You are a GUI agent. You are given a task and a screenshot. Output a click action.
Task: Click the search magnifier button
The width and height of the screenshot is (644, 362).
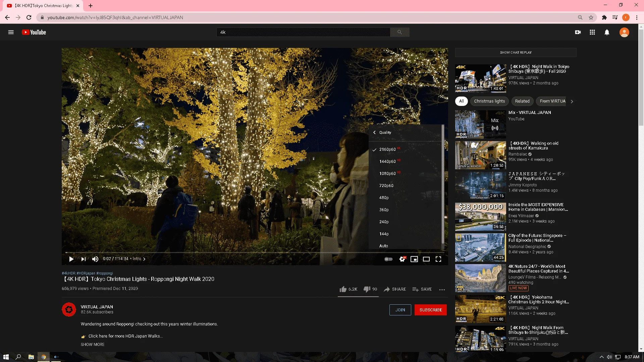399,32
